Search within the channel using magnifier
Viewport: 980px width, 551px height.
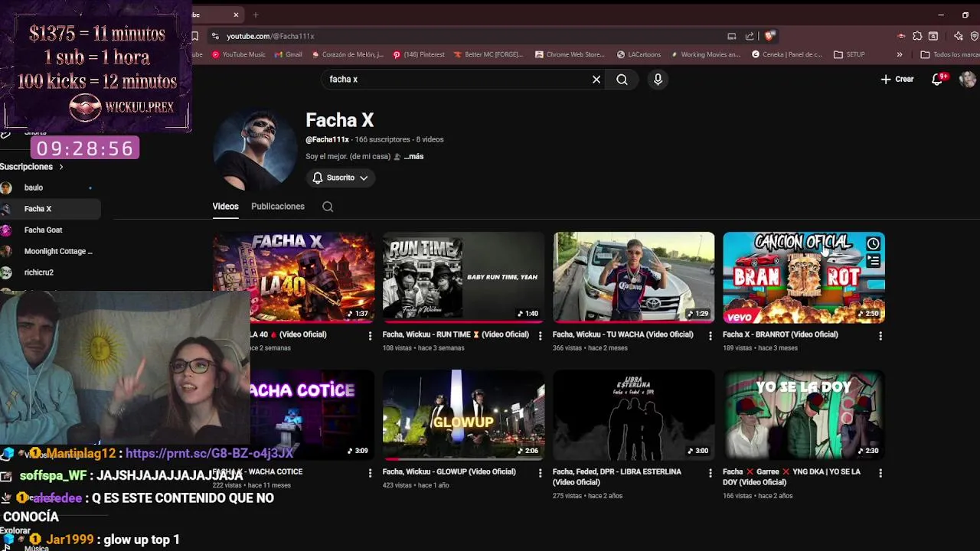(328, 207)
